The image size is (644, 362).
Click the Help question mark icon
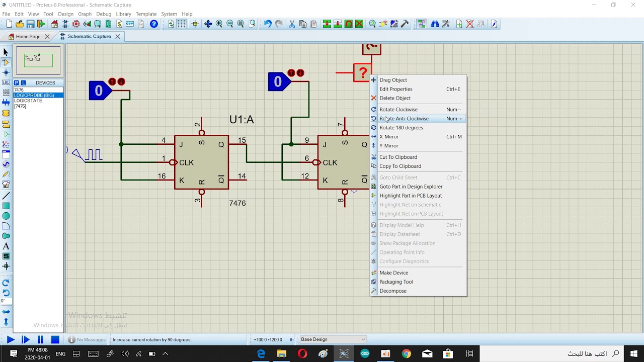point(154,24)
